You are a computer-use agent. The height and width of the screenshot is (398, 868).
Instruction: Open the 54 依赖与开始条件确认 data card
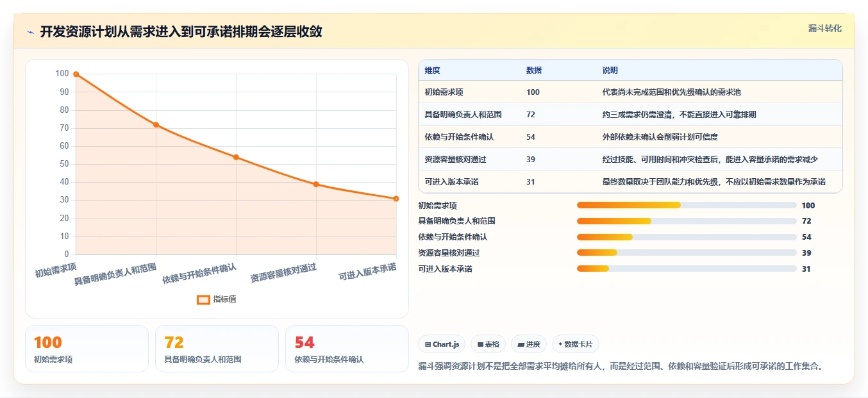point(347,349)
